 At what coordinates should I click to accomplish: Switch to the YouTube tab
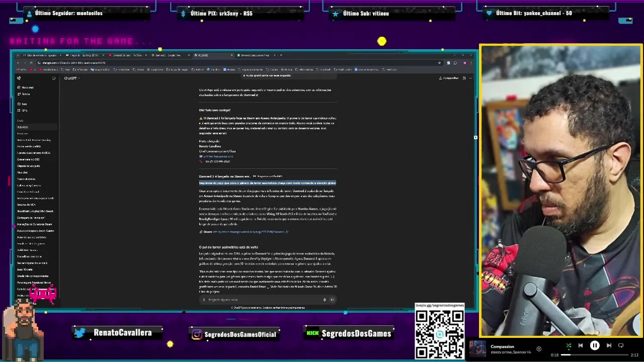pos(128,55)
